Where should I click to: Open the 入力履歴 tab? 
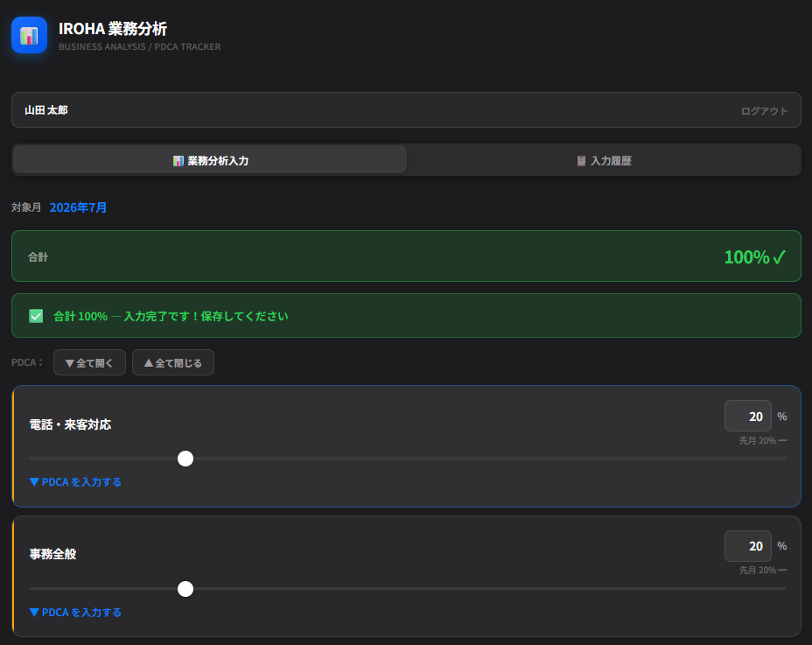(x=604, y=161)
